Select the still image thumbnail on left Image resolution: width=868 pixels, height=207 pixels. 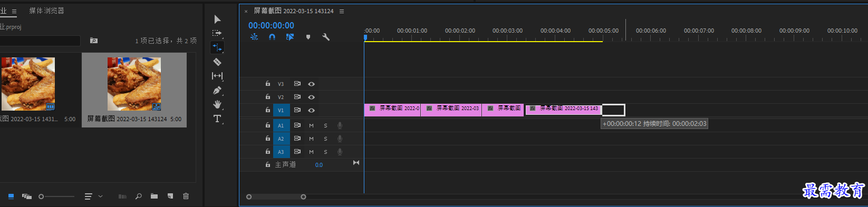click(28, 84)
